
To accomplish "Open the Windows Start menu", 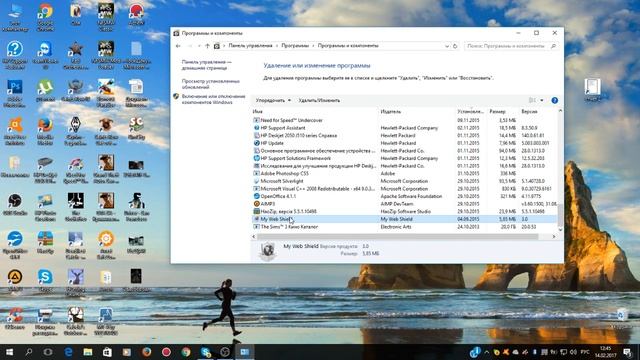I will (x=9, y=352).
